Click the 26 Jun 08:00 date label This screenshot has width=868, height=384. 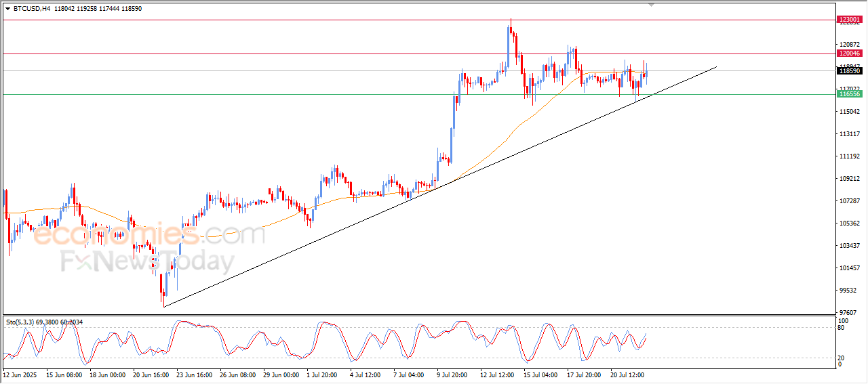[x=238, y=374]
